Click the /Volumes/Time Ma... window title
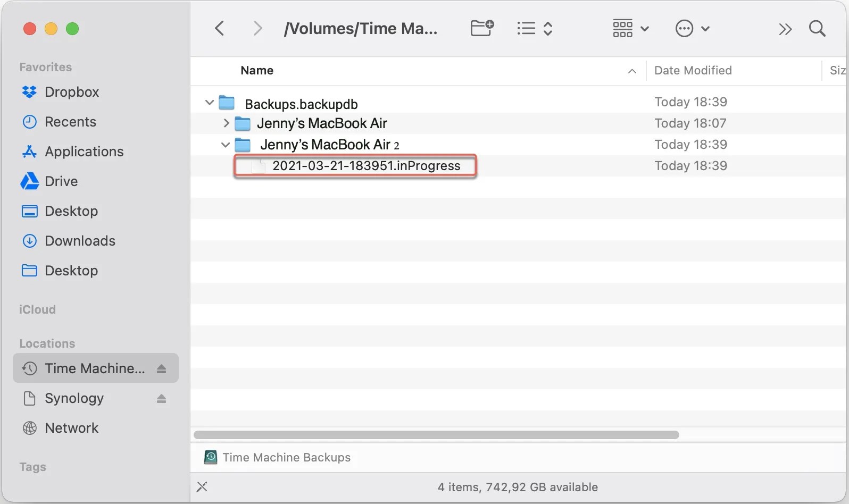This screenshot has height=504, width=849. coord(361,28)
